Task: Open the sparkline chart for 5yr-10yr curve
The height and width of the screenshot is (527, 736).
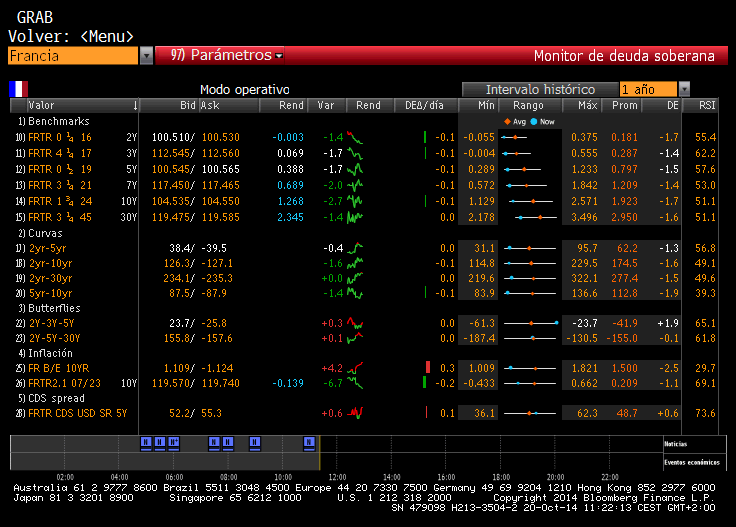Action: [x=355, y=293]
